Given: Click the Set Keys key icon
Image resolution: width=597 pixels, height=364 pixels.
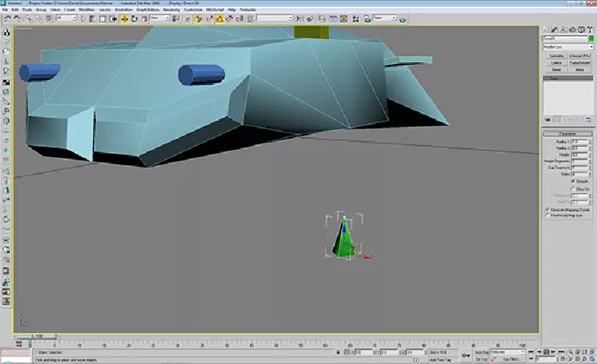Looking at the screenshot, I should (x=466, y=354).
